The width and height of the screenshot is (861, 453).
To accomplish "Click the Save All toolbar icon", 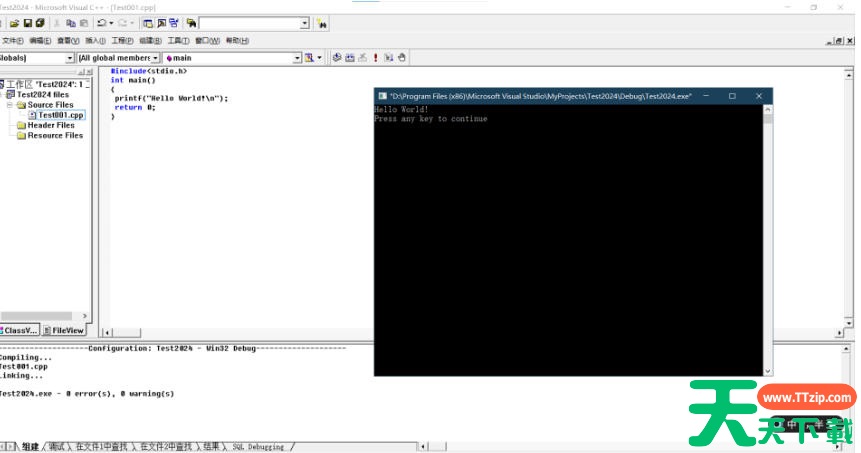I will [40, 23].
